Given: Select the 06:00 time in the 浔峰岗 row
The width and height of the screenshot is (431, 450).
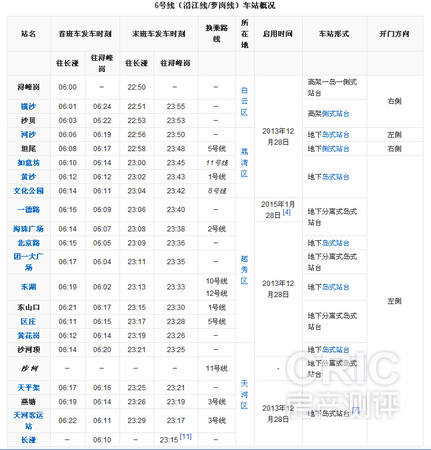Looking at the screenshot, I should [68, 87].
